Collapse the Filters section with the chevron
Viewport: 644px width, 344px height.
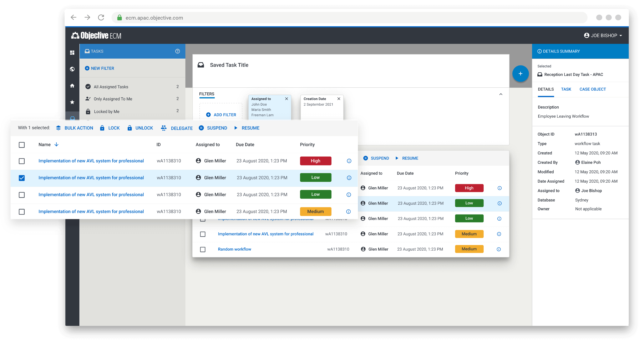pyautogui.click(x=501, y=94)
